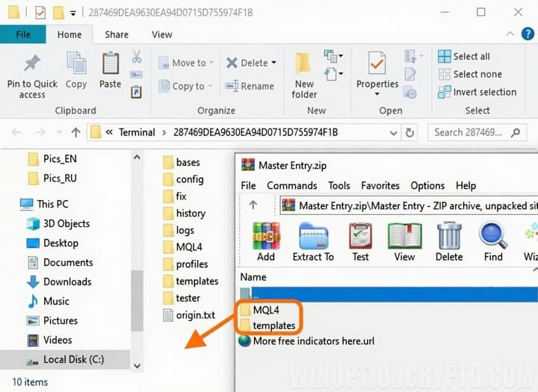Open Customize Quick Access Toolbar dropdown

click(73, 13)
